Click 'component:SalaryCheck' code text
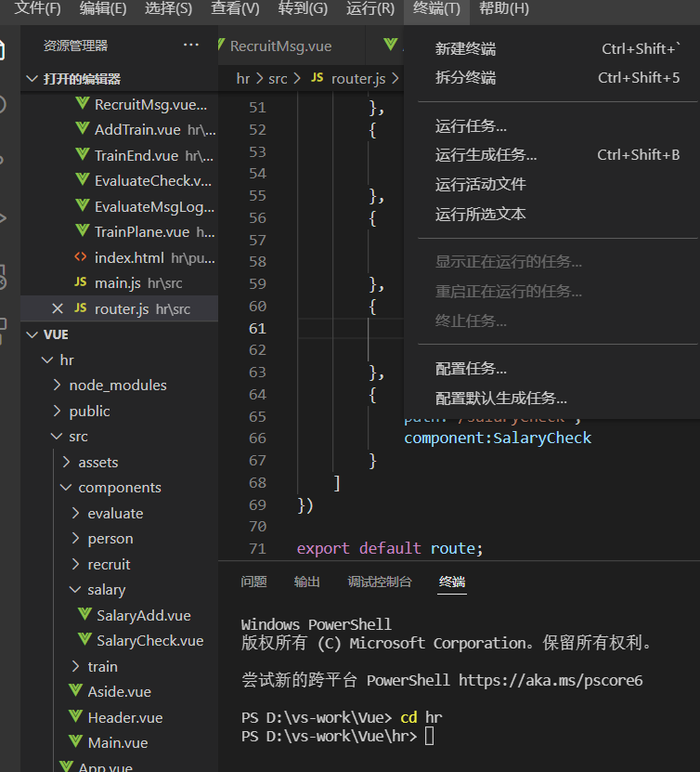 (498, 438)
